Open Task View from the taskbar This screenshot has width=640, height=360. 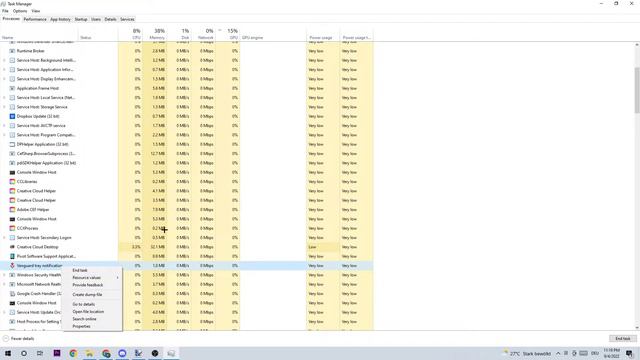[x=40, y=353]
